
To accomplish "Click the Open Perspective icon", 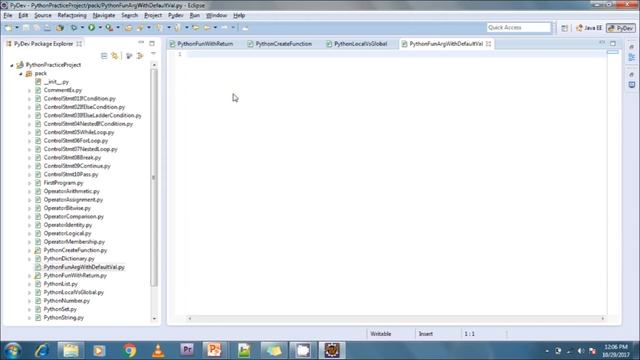I will 564,28.
